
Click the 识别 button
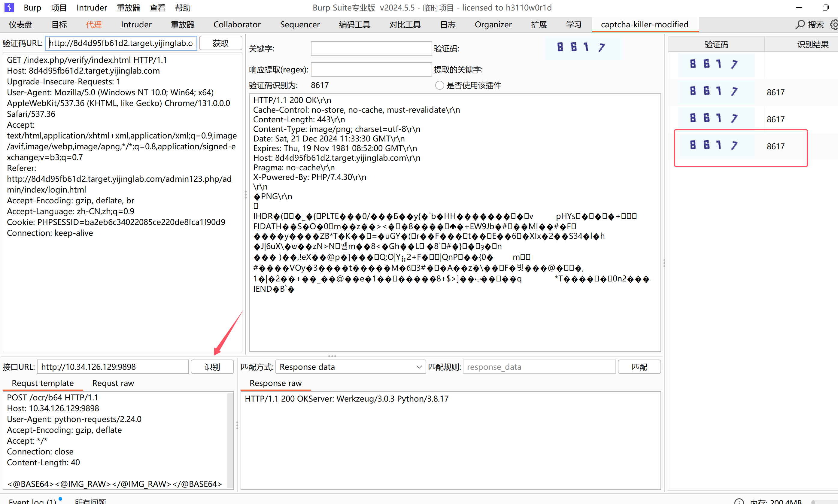pos(212,367)
